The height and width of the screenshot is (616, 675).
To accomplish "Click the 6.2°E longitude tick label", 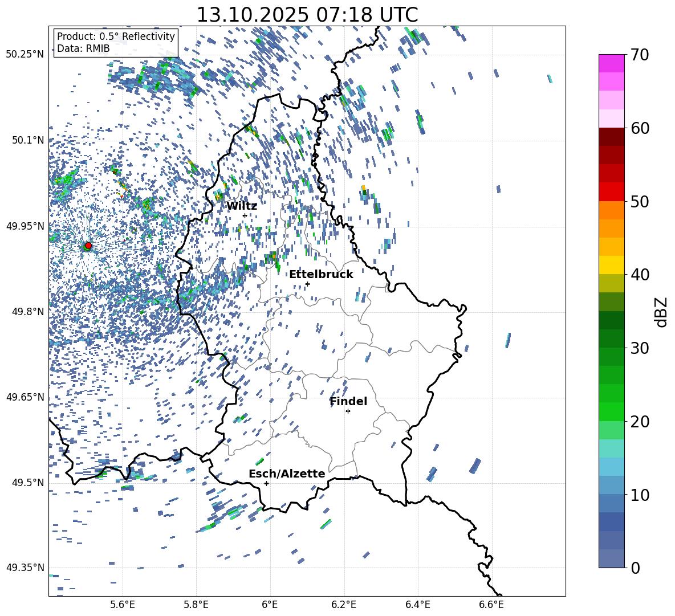I will pyautogui.click(x=344, y=604).
